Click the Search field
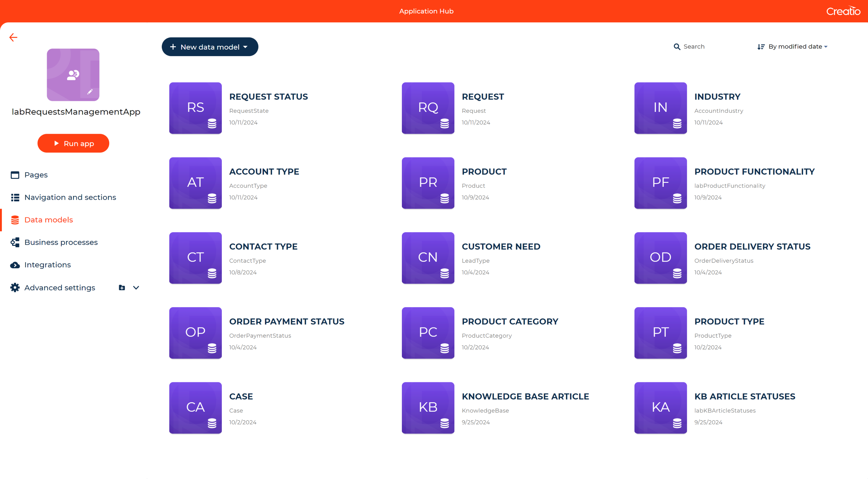 [694, 46]
